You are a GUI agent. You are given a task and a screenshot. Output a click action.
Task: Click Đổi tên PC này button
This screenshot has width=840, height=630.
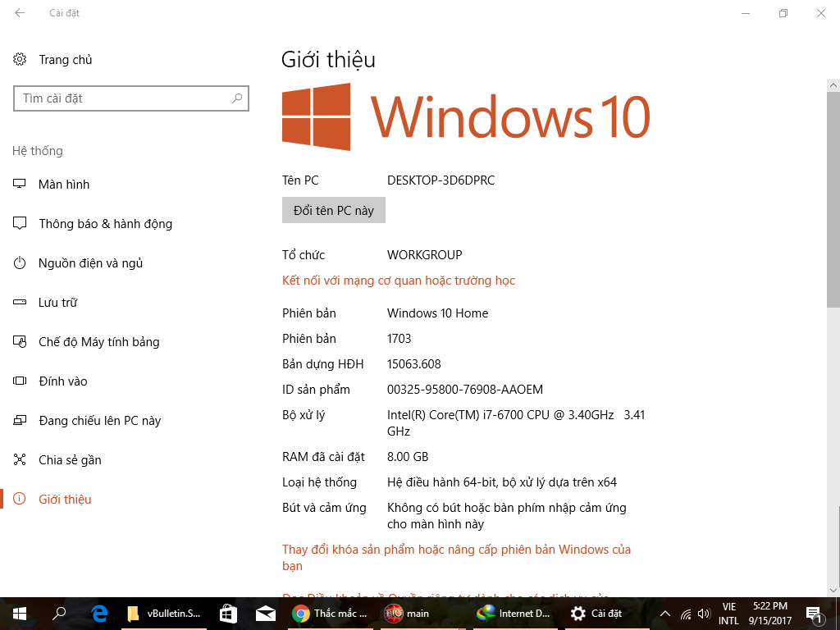pyautogui.click(x=333, y=211)
